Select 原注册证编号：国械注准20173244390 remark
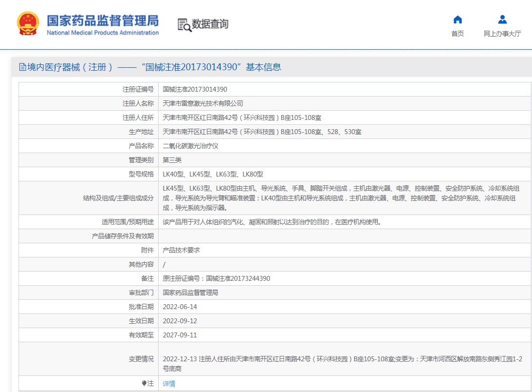The width and height of the screenshot is (532, 392). (216, 278)
